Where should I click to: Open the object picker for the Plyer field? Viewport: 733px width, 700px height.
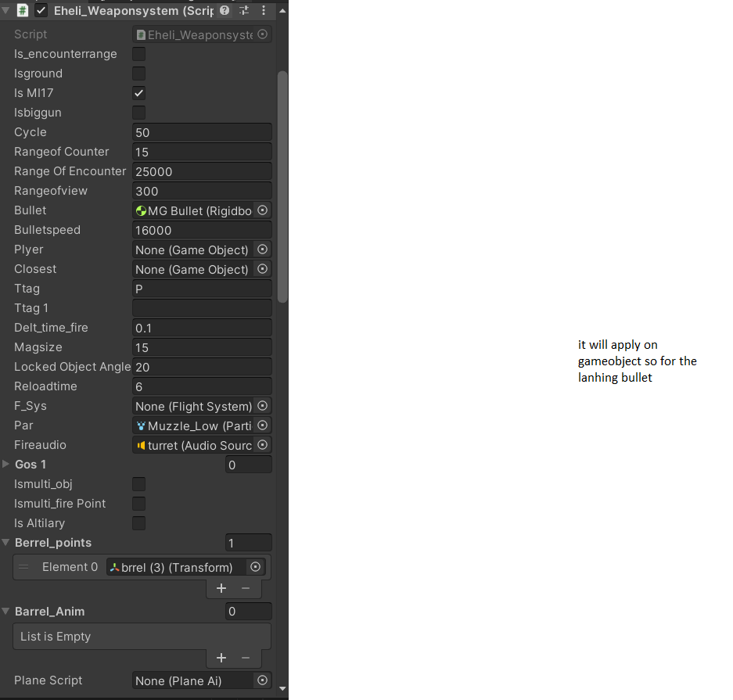click(x=264, y=249)
